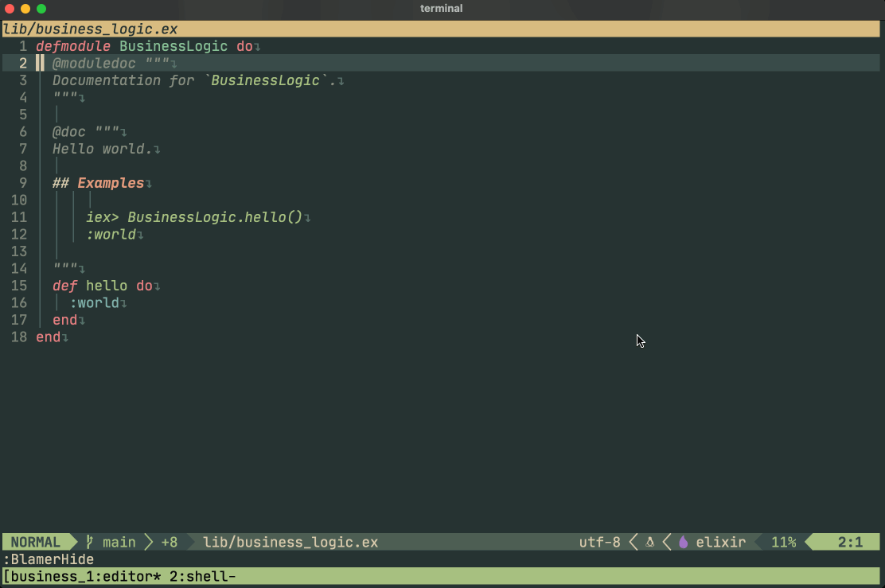The image size is (885, 588).
Task: Click 'iex> BusinessLogic.hello()' on line 11
Action: point(194,217)
